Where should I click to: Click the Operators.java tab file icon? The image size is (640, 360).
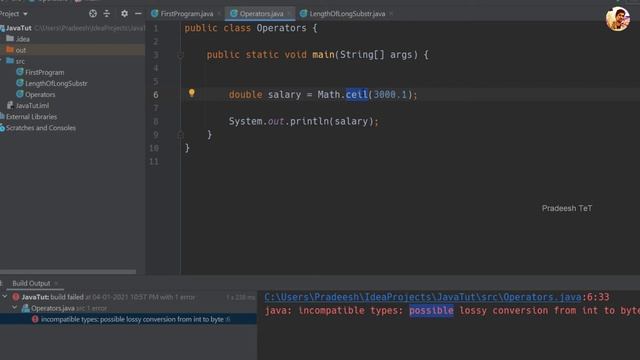coord(234,13)
